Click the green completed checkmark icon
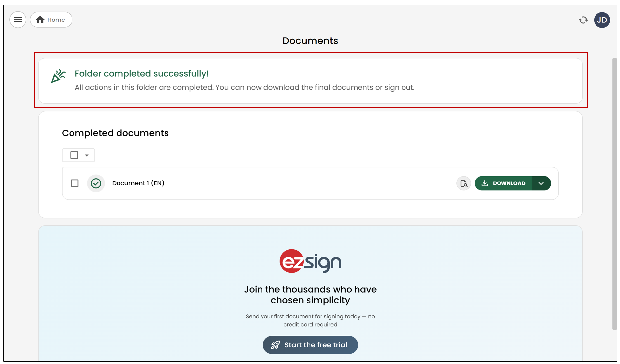This screenshot has width=620, height=364. pos(96,183)
